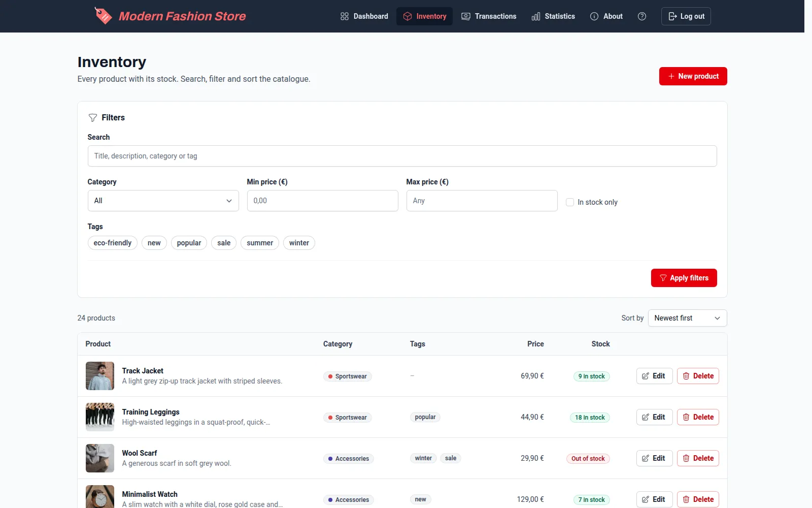Open the Training Leggings thumbnail
812x508 pixels.
[100, 417]
